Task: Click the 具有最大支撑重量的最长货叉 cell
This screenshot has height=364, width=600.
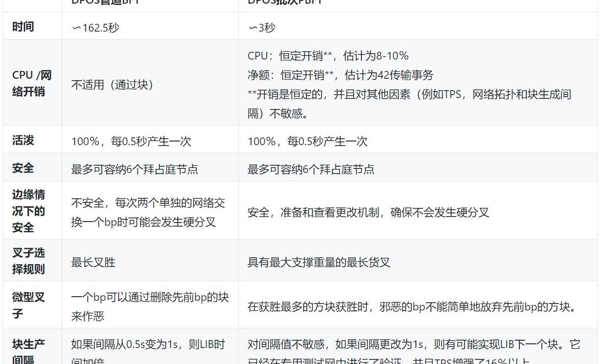Action: [x=319, y=262]
